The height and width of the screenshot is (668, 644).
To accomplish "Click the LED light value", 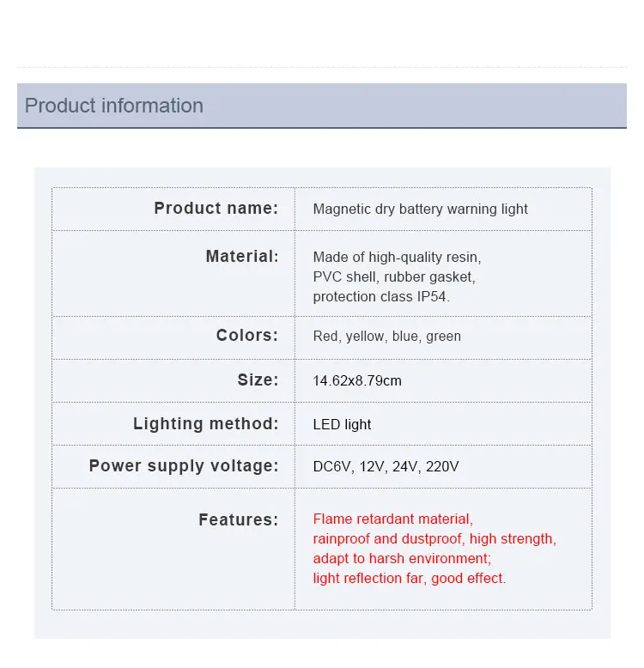I will pyautogui.click(x=342, y=424).
